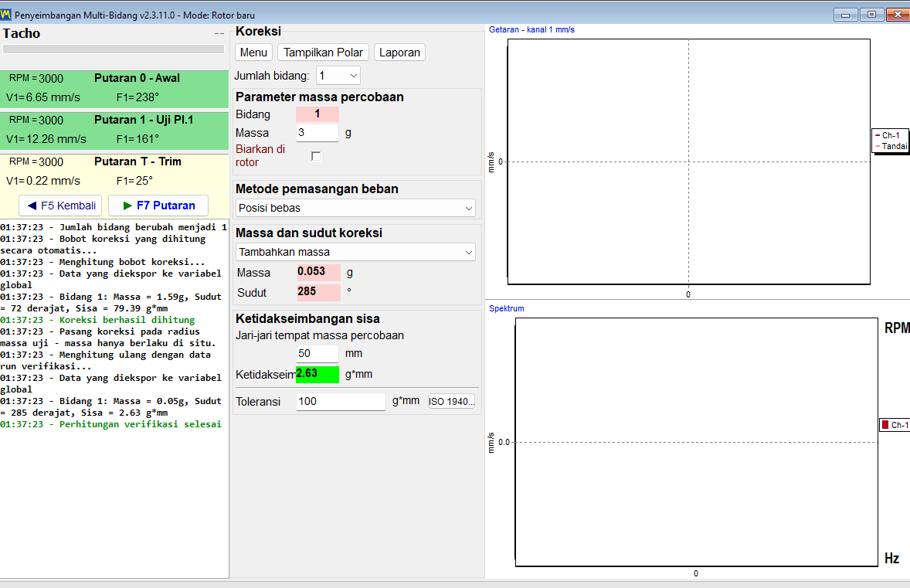Click the app icon in the title bar
This screenshot has height=588, width=910.
pyautogui.click(x=6, y=15)
